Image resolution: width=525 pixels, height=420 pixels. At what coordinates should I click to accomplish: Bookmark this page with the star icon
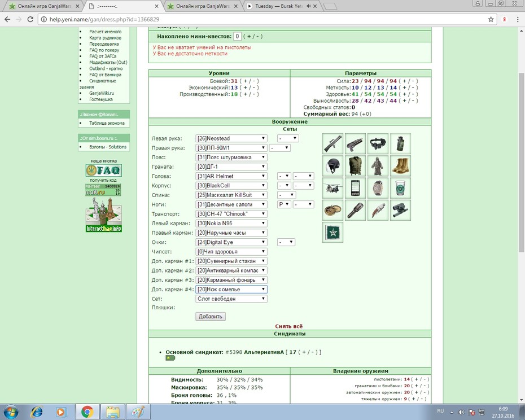click(x=491, y=19)
